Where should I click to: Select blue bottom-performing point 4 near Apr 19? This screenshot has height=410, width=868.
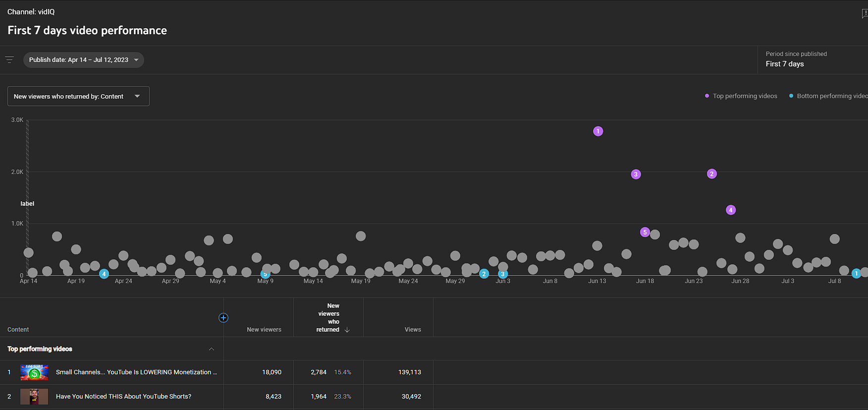(104, 274)
